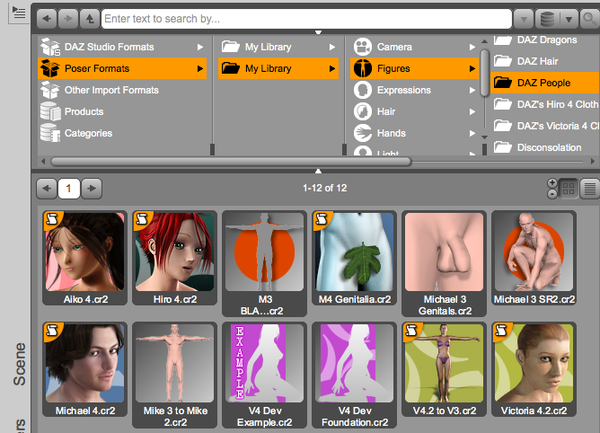
Task: Click the category list vertical scrollbar
Action: pyautogui.click(x=484, y=73)
